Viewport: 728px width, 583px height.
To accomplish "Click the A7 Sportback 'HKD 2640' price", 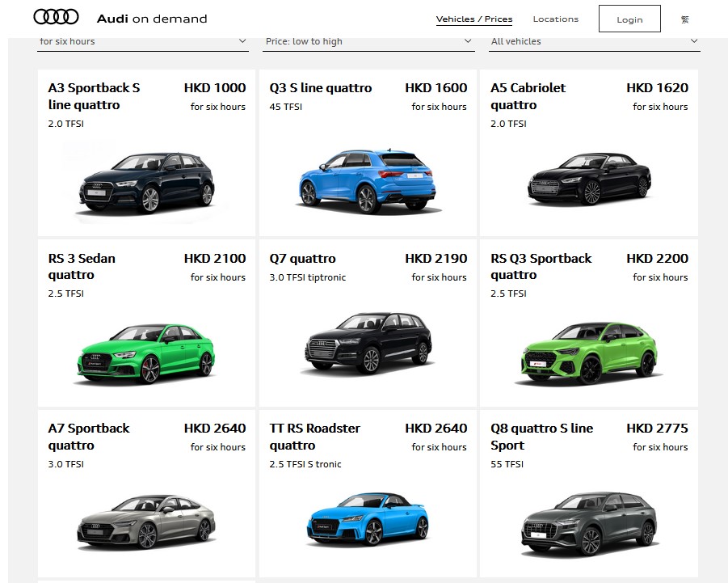I will click(x=215, y=429).
